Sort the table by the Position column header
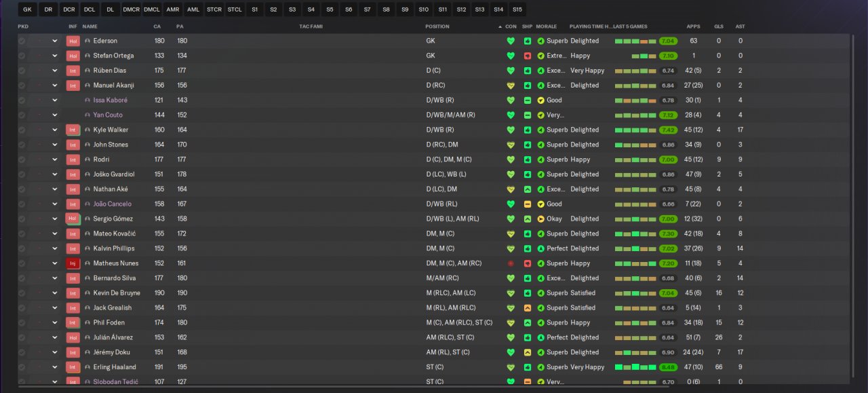 point(437,26)
